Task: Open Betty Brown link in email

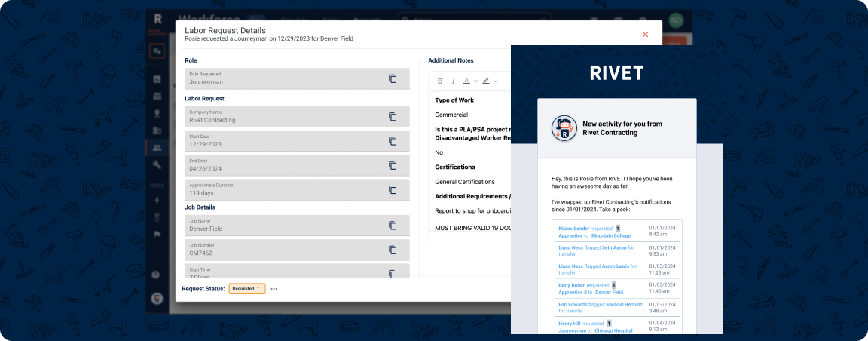Action: point(572,285)
